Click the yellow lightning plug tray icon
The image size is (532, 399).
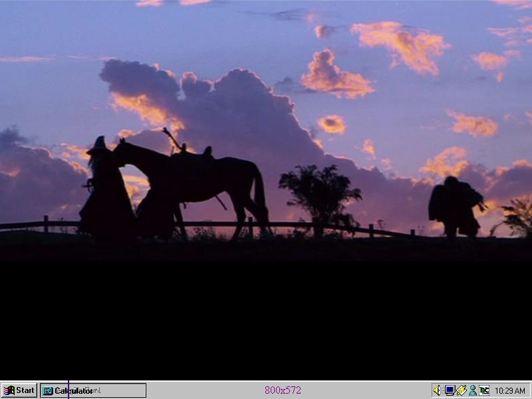(x=461, y=390)
